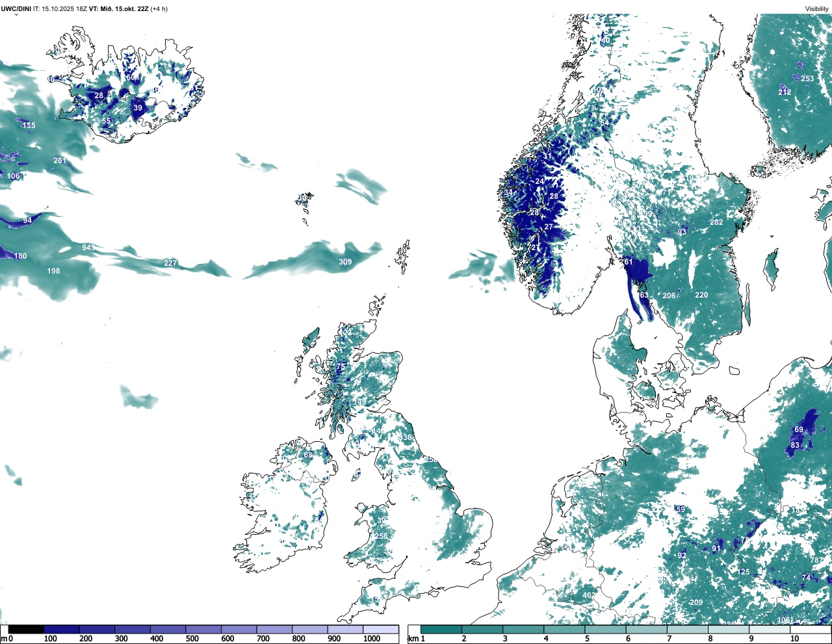Select the '59' value over Germany
This screenshot has height=644, width=832.
(x=681, y=509)
